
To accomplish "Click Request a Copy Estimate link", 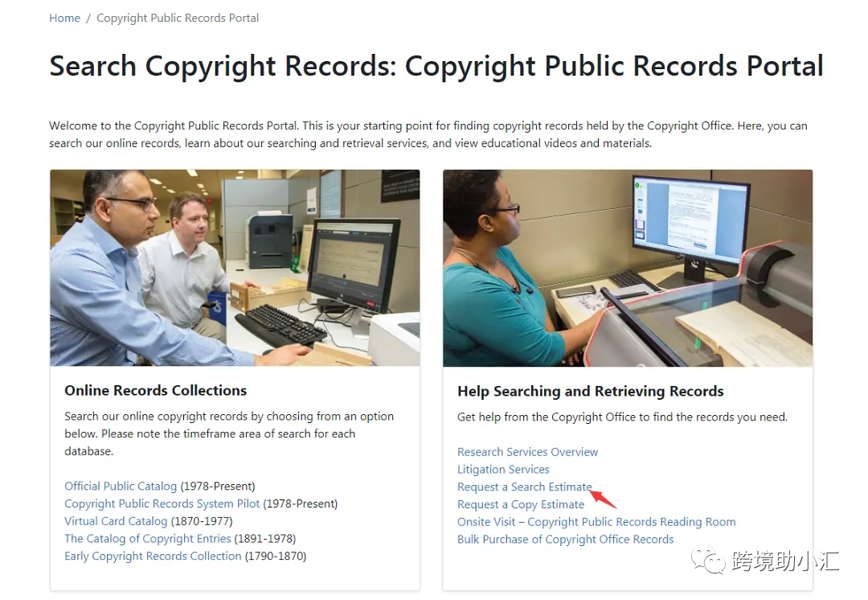I will coord(520,504).
